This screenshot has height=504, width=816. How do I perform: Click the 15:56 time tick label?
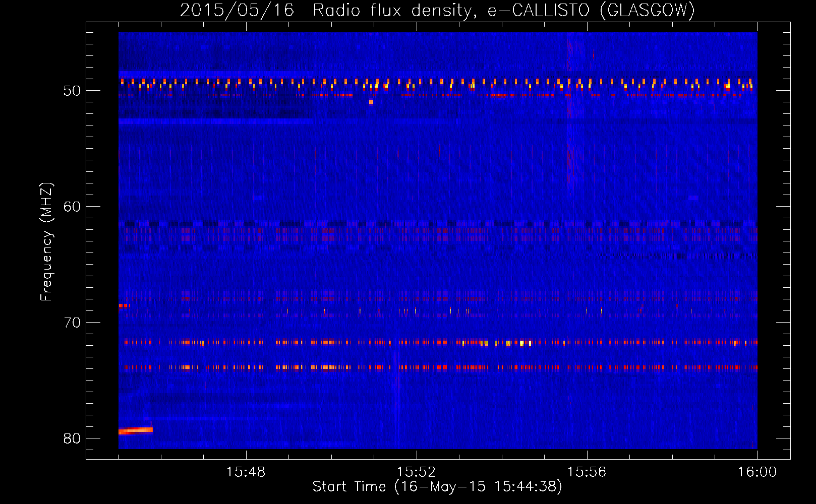[x=587, y=472]
